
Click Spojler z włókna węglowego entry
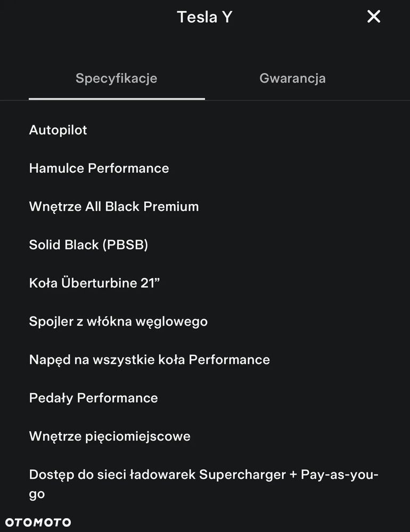[118, 321]
